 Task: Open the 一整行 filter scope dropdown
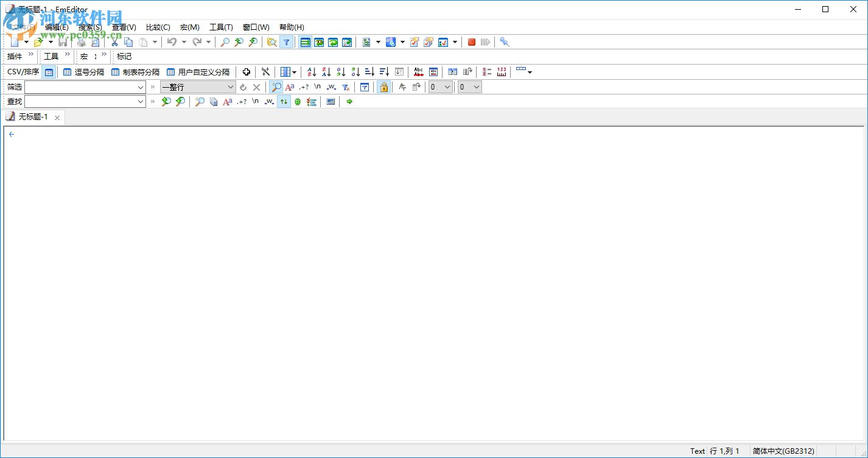tap(229, 86)
